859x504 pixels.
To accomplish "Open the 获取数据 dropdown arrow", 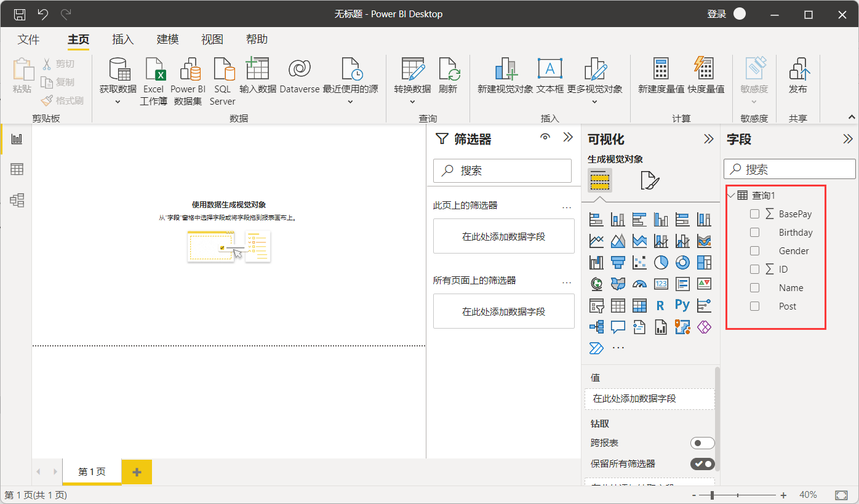I will [x=118, y=102].
